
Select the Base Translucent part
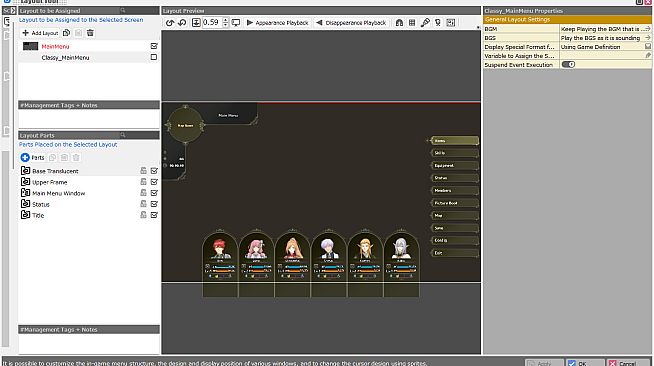pyautogui.click(x=89, y=171)
